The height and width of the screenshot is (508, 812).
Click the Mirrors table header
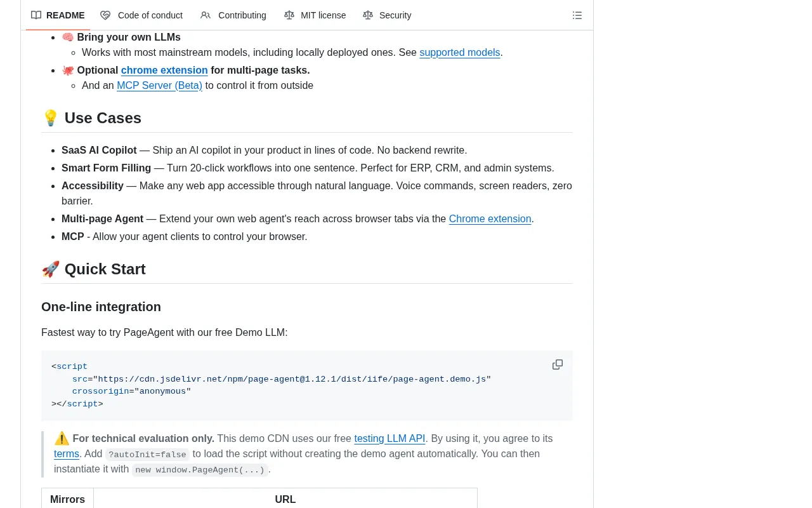coord(67,499)
